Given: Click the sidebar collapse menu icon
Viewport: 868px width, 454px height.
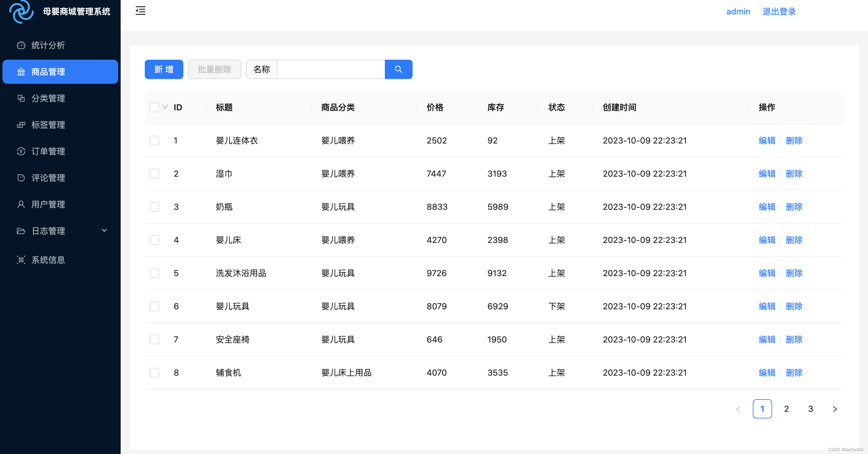Looking at the screenshot, I should point(141,11).
